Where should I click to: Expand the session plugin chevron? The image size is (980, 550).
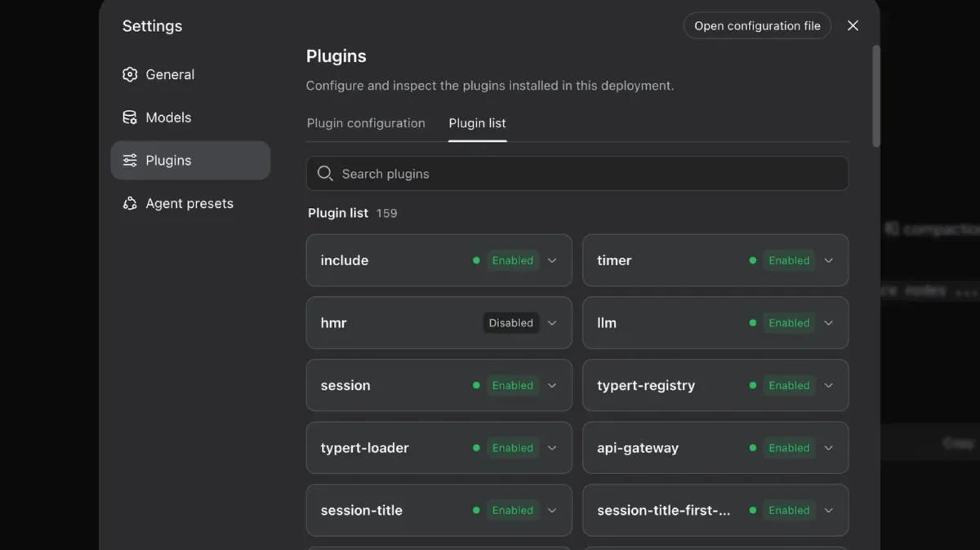pyautogui.click(x=552, y=386)
